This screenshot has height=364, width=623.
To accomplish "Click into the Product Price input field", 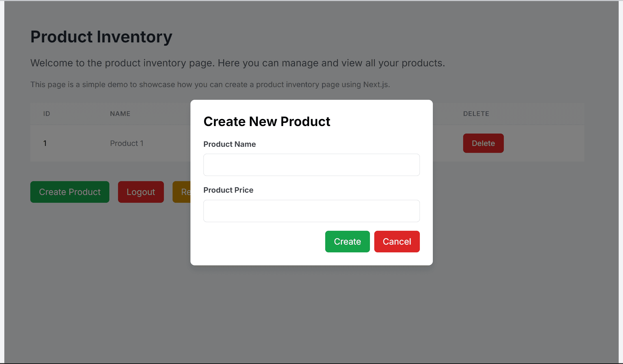I will (x=311, y=211).
